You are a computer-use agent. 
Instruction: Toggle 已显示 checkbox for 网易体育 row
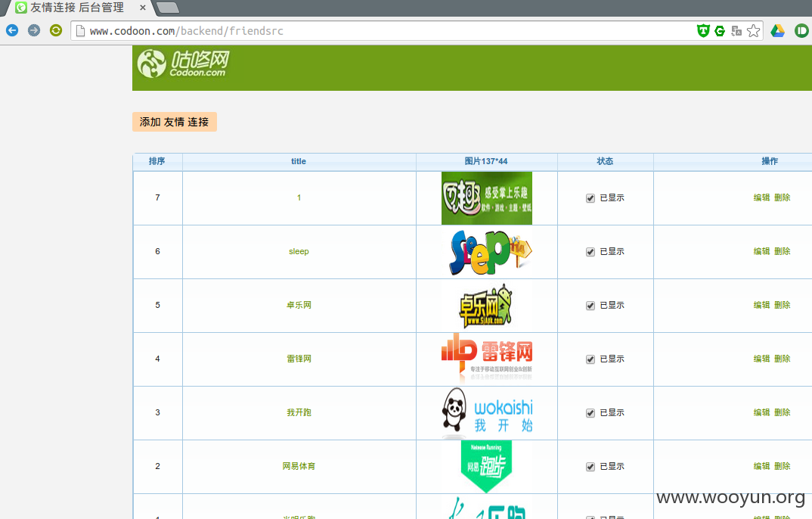pos(590,467)
